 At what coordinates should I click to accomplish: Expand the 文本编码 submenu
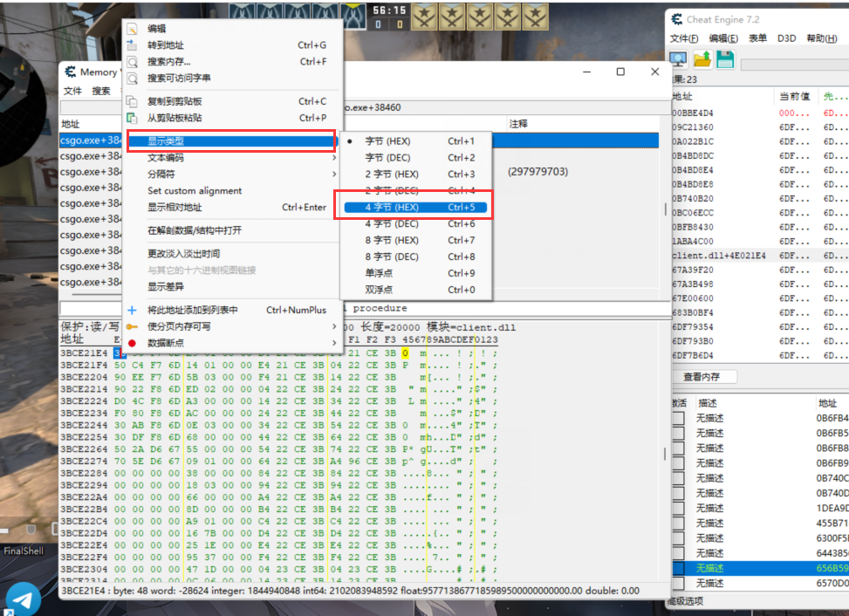[232, 158]
